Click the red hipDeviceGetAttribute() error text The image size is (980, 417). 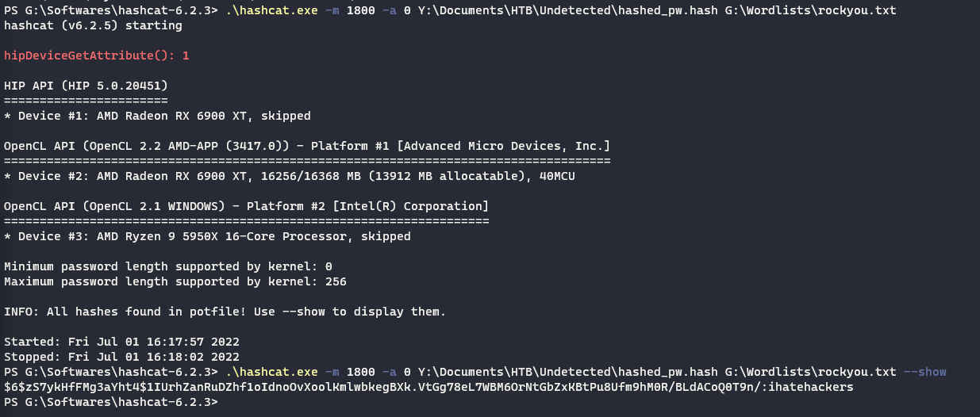[97, 55]
